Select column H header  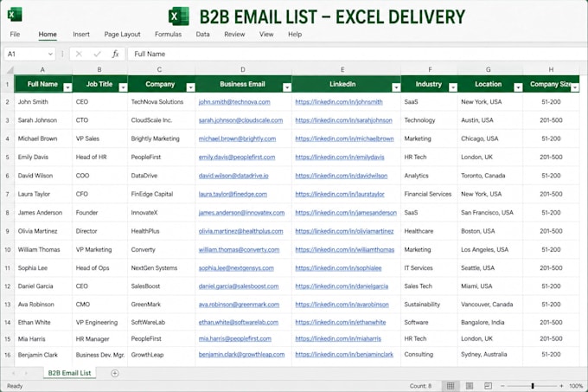pyautogui.click(x=551, y=70)
